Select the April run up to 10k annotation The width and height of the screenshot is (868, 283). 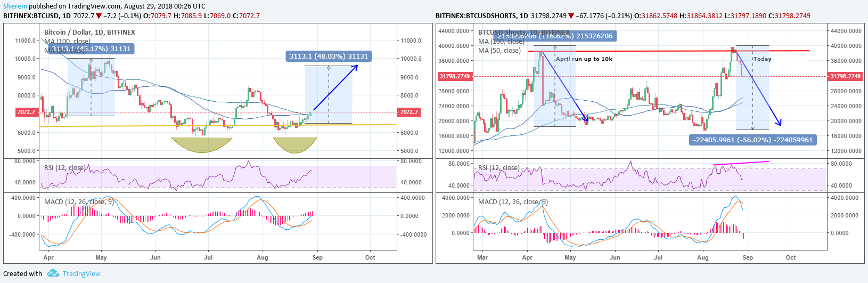coord(584,59)
